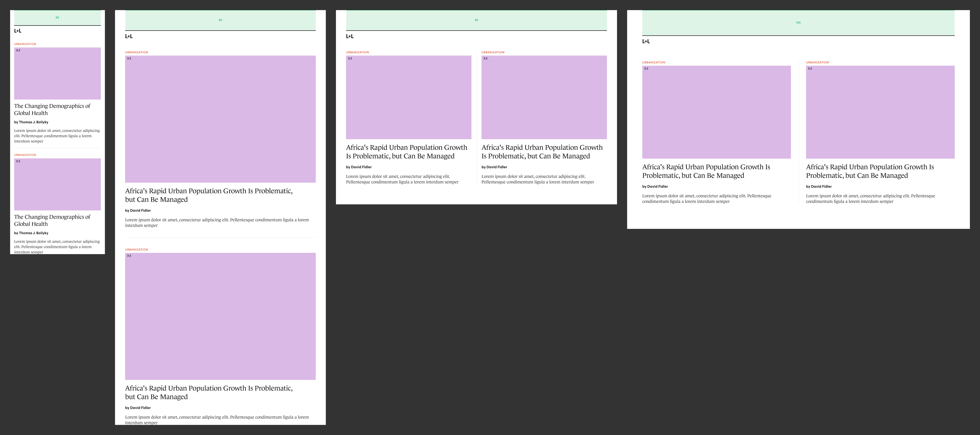Viewport: 980px width, 435px height.
Task: Click the top URBANIZATION tag in the narrowest artboard
Action: (25, 44)
